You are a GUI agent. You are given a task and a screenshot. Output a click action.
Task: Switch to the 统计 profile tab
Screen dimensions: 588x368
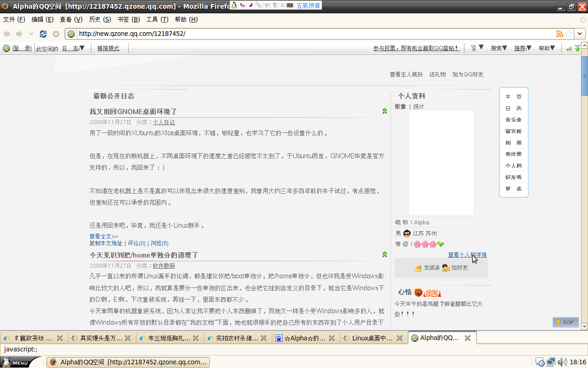pyautogui.click(x=418, y=107)
